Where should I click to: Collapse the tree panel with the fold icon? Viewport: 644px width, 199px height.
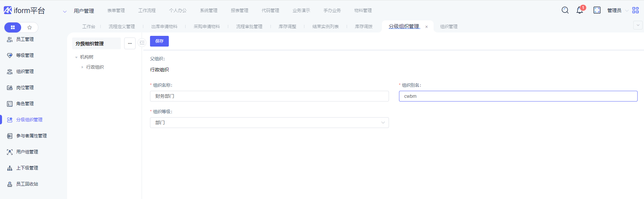click(142, 43)
